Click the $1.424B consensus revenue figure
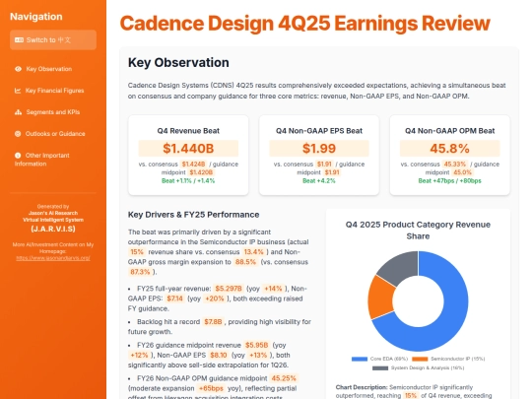This screenshot has width=532, height=399. coord(193,165)
